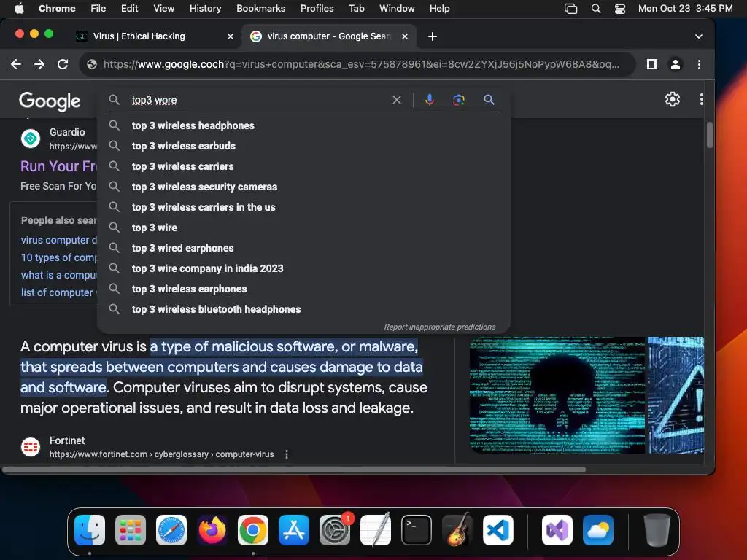This screenshot has height=560, width=747.
Task: Open the Profiles menu
Action: tap(317, 9)
